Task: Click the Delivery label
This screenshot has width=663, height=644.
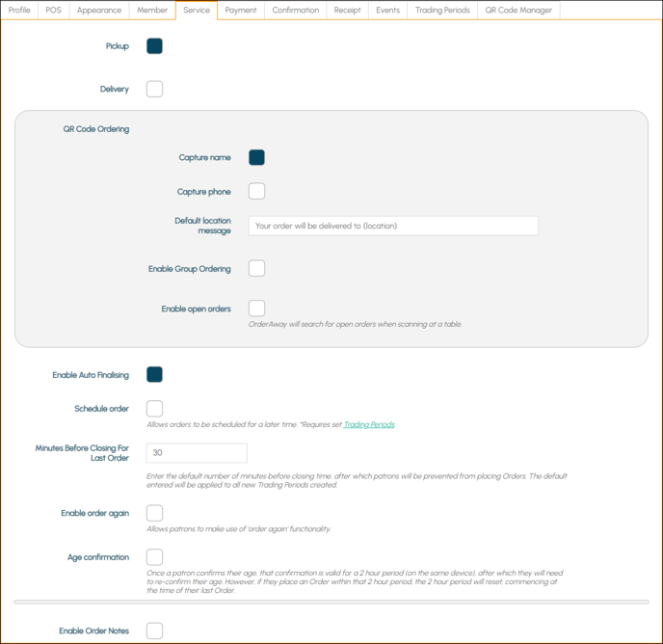Action: pos(115,90)
